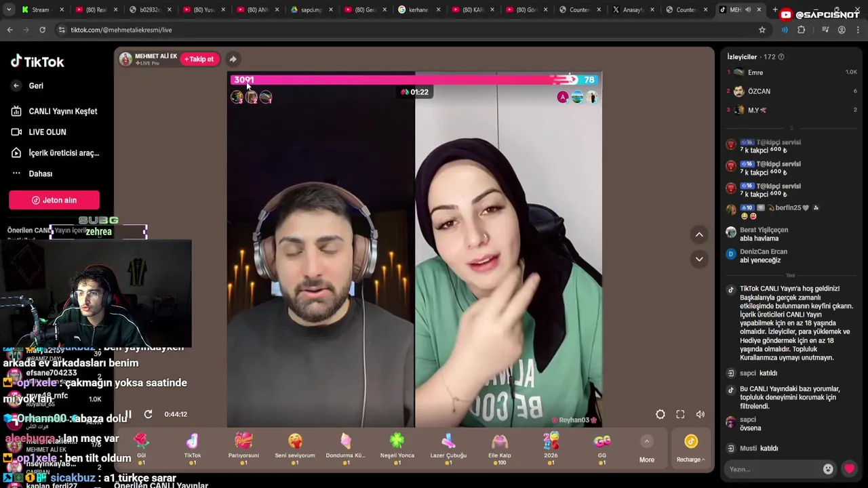The height and width of the screenshot is (488, 868).
Task: Go to the next live stream
Action: pyautogui.click(x=699, y=259)
